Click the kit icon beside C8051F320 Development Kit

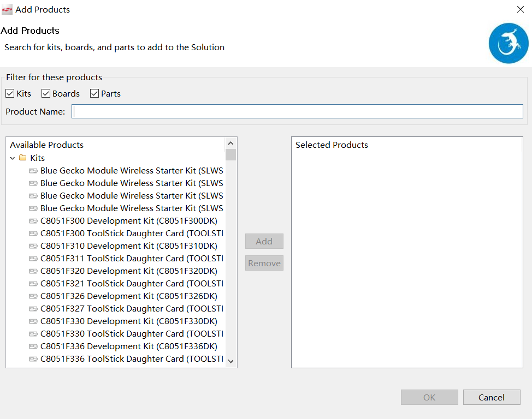point(33,271)
